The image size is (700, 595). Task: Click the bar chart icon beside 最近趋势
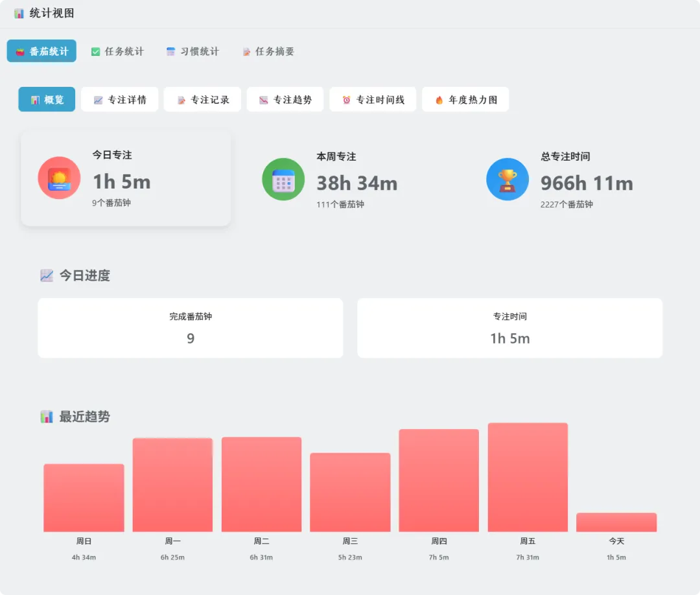click(47, 417)
